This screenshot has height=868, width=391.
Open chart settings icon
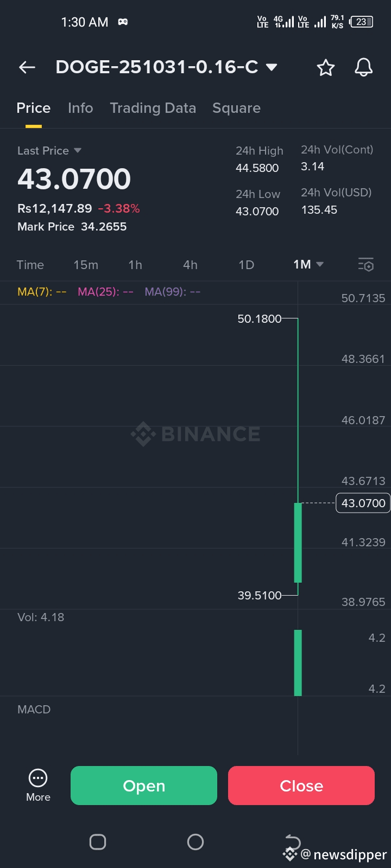click(x=366, y=265)
